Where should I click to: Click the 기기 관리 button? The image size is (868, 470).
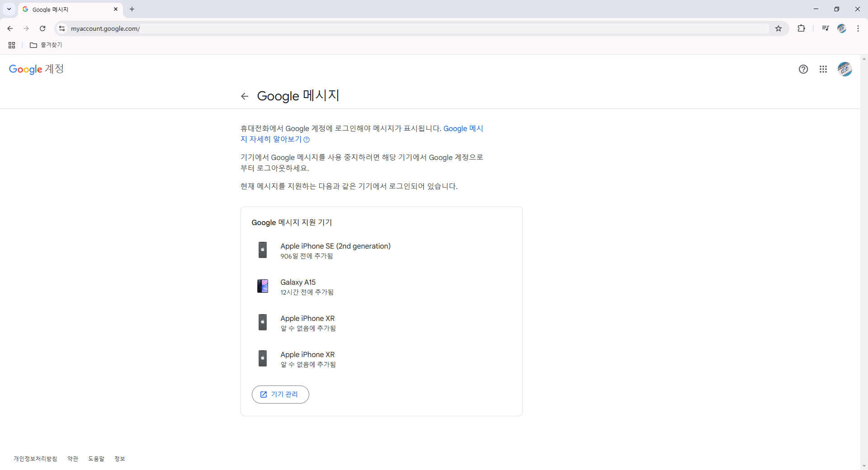pyautogui.click(x=280, y=395)
